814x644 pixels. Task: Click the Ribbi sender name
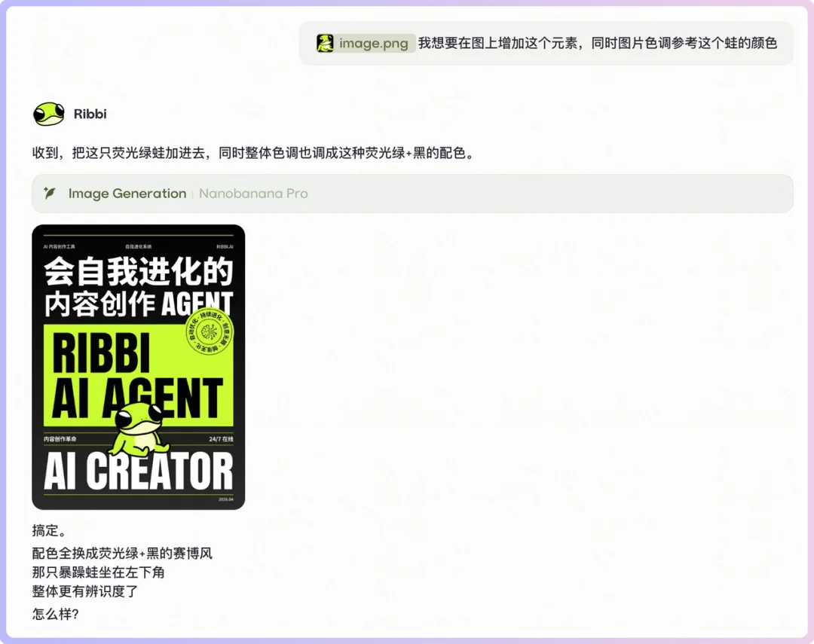[90, 114]
